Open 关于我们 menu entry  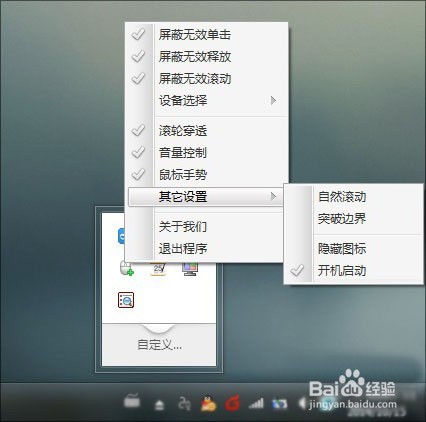pyautogui.click(x=207, y=227)
